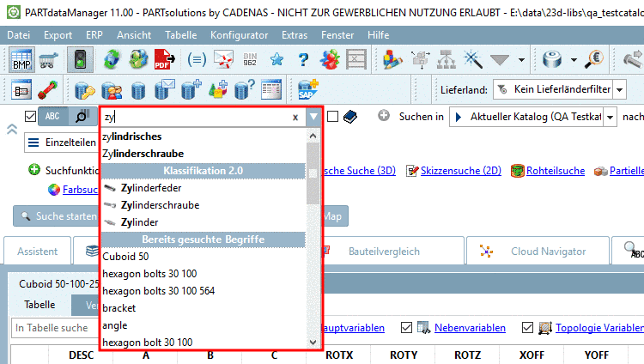Screen dimensions: 644x364
Task: Click the traffic light status icon
Action: (80, 60)
